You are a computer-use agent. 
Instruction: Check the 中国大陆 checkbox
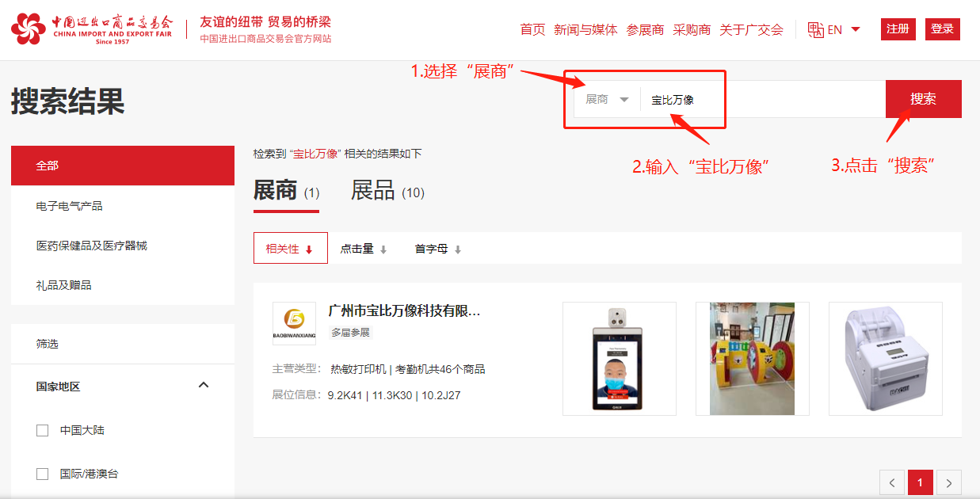[x=43, y=431]
